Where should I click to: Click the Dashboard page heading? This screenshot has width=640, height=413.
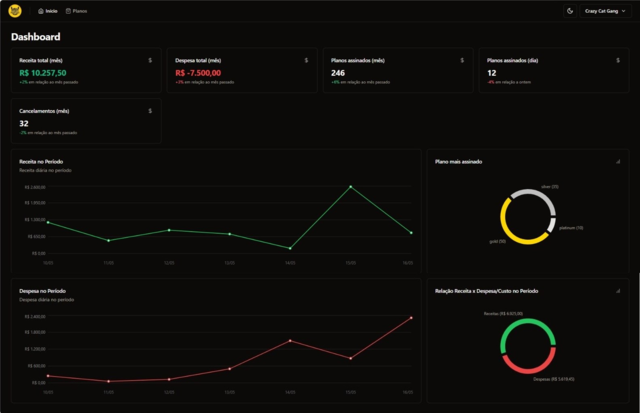coord(36,37)
